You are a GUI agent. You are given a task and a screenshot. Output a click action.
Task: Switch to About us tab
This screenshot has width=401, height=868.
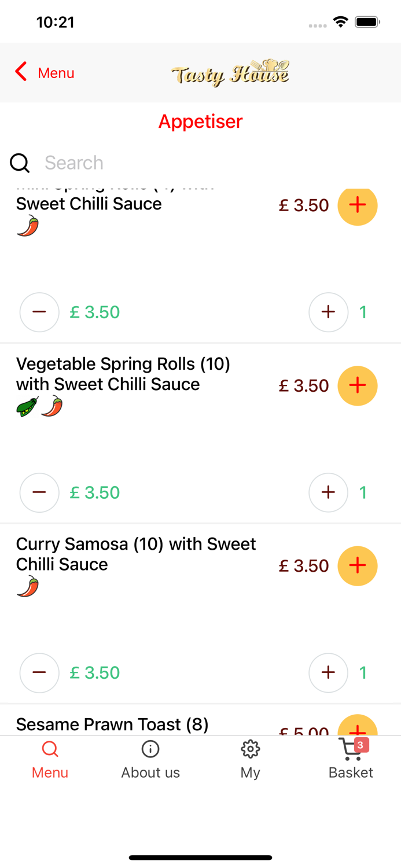tap(150, 759)
